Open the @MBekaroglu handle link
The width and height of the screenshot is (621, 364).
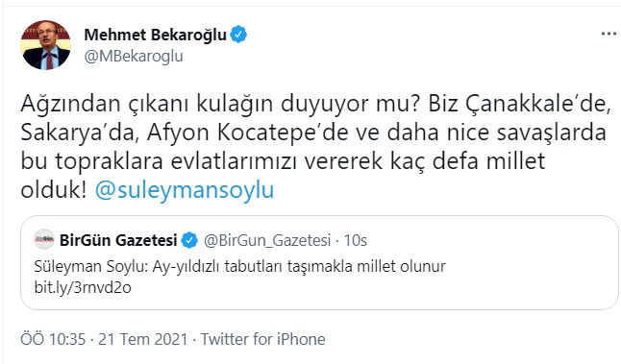[134, 56]
